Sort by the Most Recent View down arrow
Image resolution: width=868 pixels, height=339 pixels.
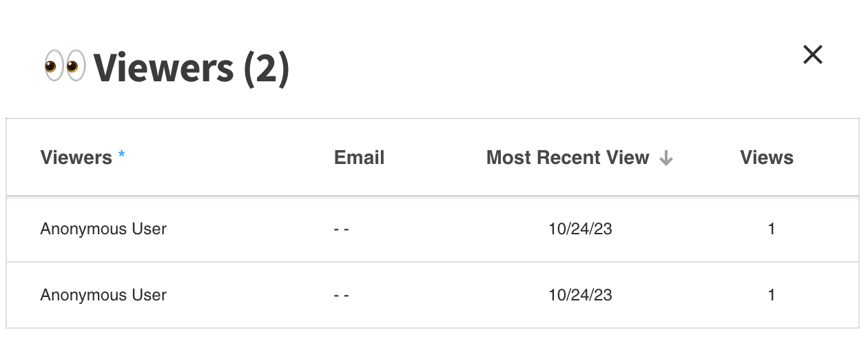click(x=665, y=158)
